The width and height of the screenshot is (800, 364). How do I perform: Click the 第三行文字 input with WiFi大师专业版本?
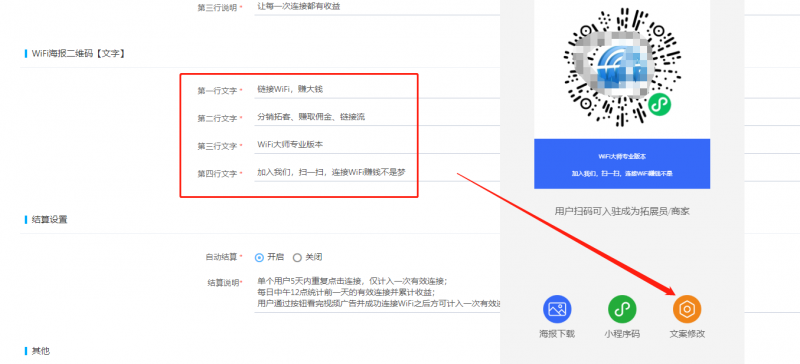pos(377,144)
